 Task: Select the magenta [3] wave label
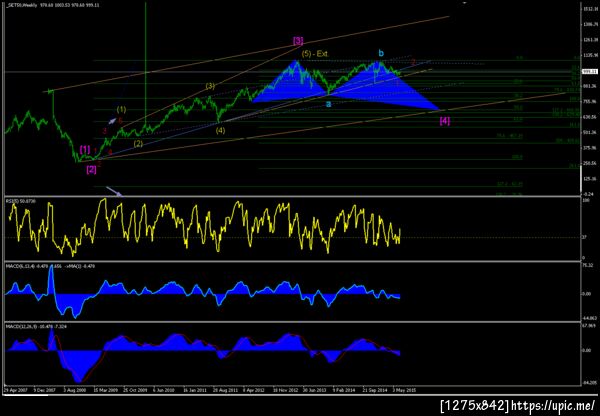[x=298, y=41]
